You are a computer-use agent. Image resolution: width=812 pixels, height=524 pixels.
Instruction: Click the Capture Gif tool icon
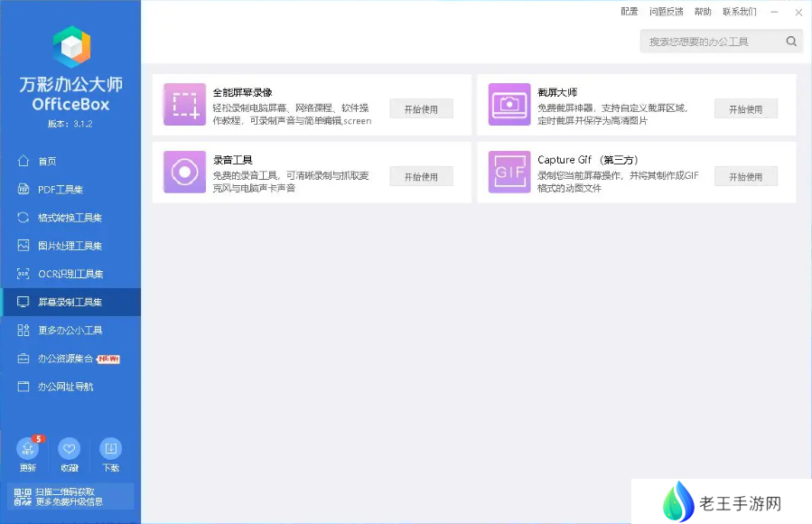(x=509, y=172)
